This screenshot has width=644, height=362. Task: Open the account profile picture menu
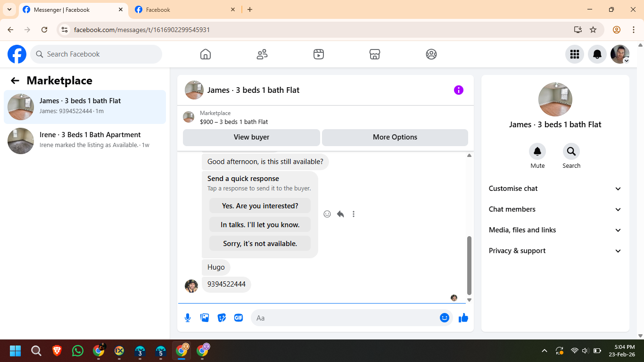[x=620, y=54]
